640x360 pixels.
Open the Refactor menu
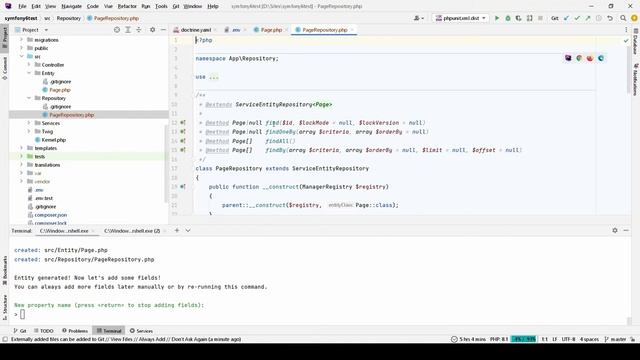[x=127, y=6]
